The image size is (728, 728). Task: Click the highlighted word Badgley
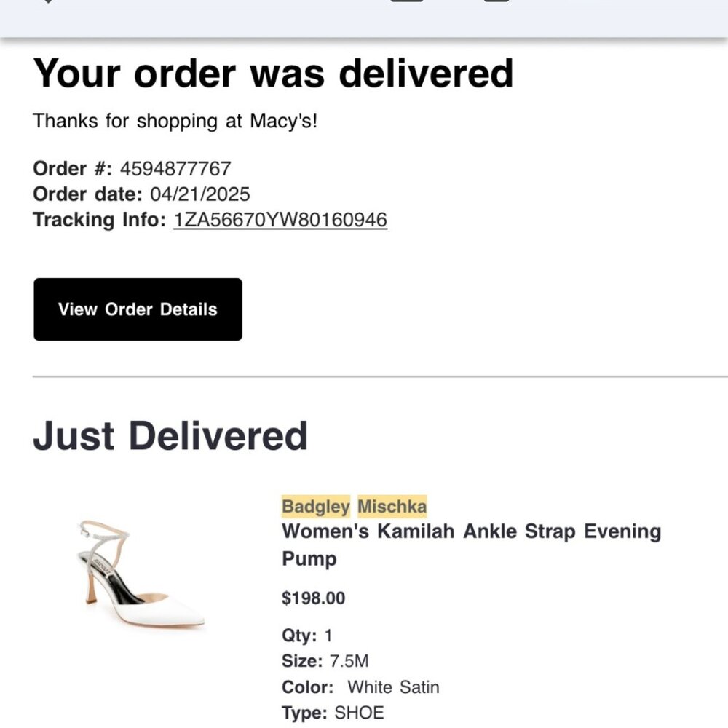(316, 506)
